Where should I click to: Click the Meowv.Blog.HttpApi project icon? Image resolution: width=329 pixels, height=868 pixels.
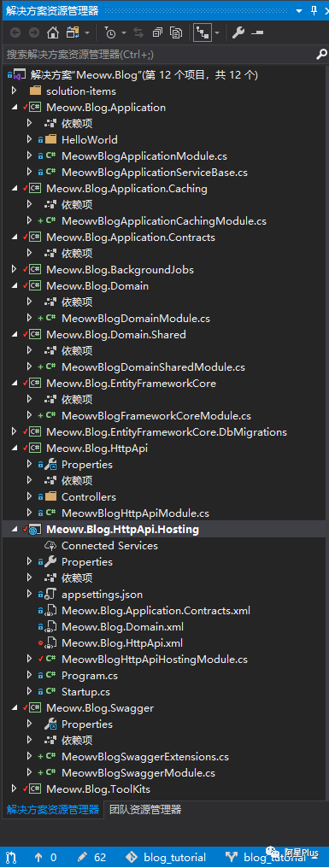pyautogui.click(x=35, y=448)
